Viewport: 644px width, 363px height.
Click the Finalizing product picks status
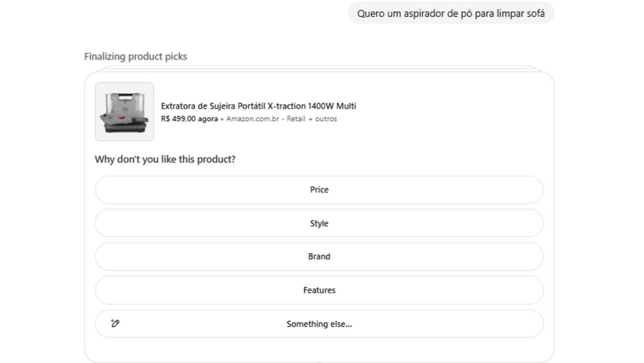pos(135,56)
